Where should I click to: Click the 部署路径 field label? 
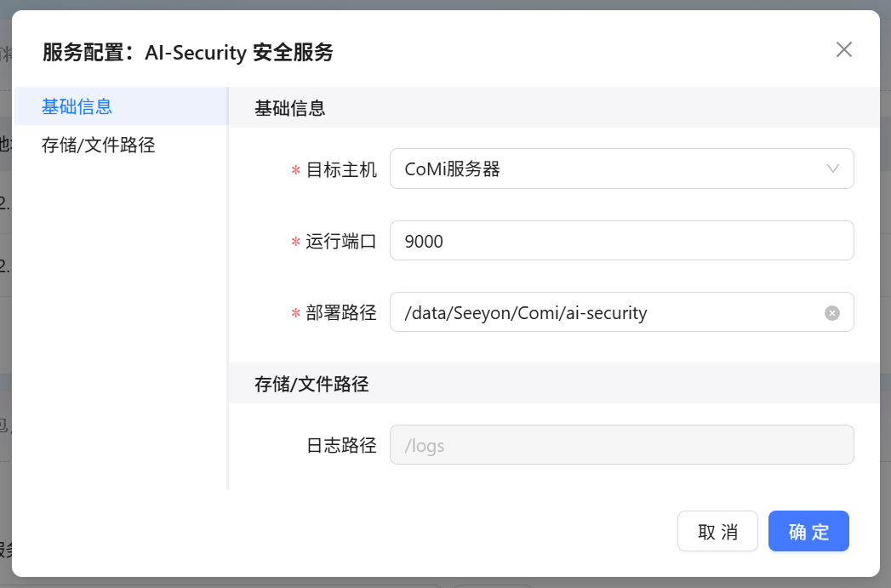(x=341, y=312)
